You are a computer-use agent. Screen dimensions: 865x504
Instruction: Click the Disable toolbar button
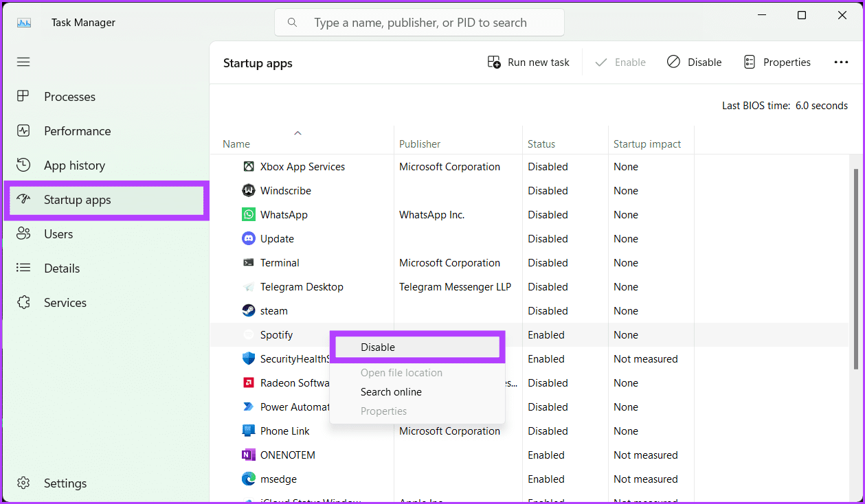pos(694,62)
